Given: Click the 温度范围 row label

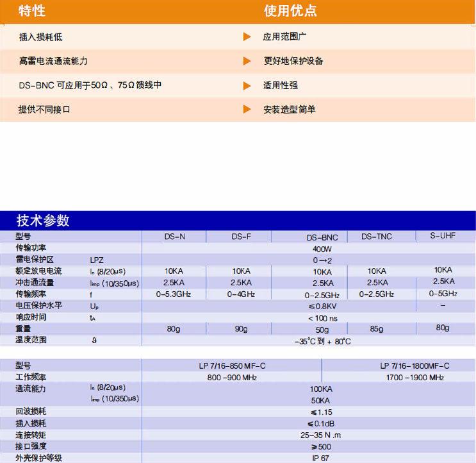Looking at the screenshot, I should tap(31, 340).
